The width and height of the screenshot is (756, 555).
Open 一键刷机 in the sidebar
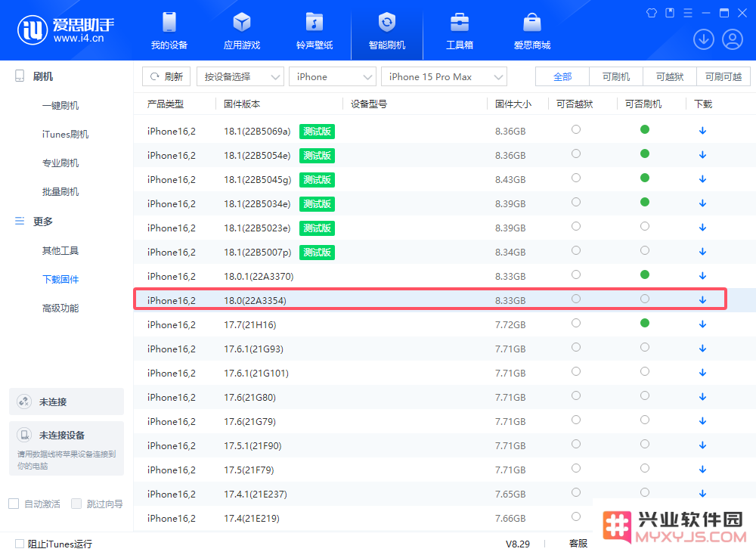60,106
